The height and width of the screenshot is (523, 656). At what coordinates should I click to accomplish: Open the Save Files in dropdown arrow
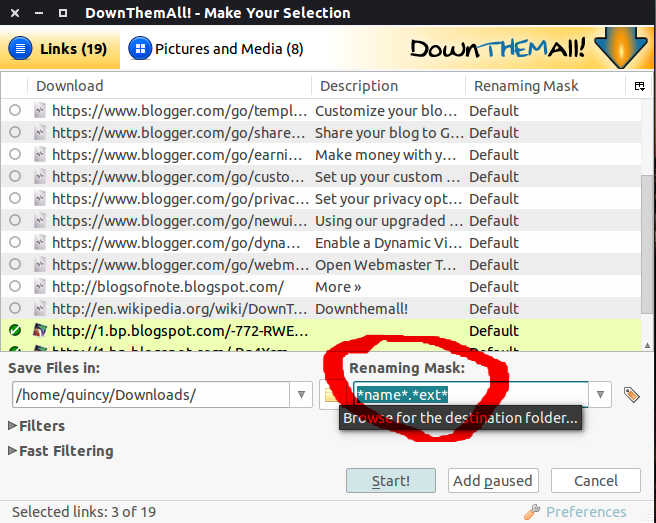(x=301, y=395)
